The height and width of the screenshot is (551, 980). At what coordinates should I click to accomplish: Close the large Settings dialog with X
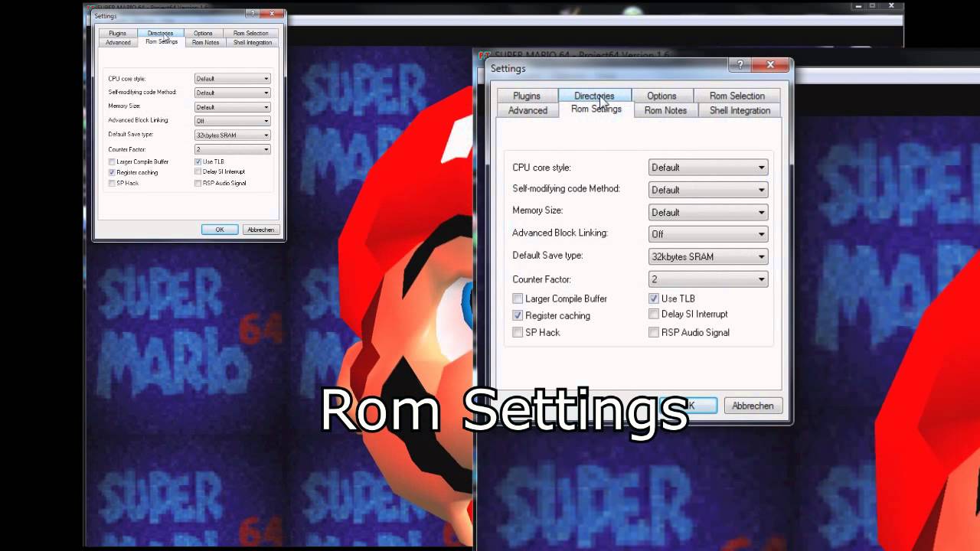pyautogui.click(x=770, y=65)
